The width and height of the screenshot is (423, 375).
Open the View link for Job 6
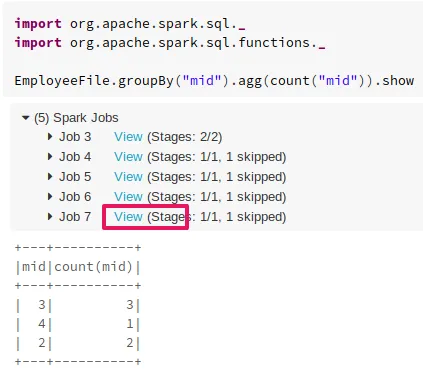pyautogui.click(x=128, y=197)
